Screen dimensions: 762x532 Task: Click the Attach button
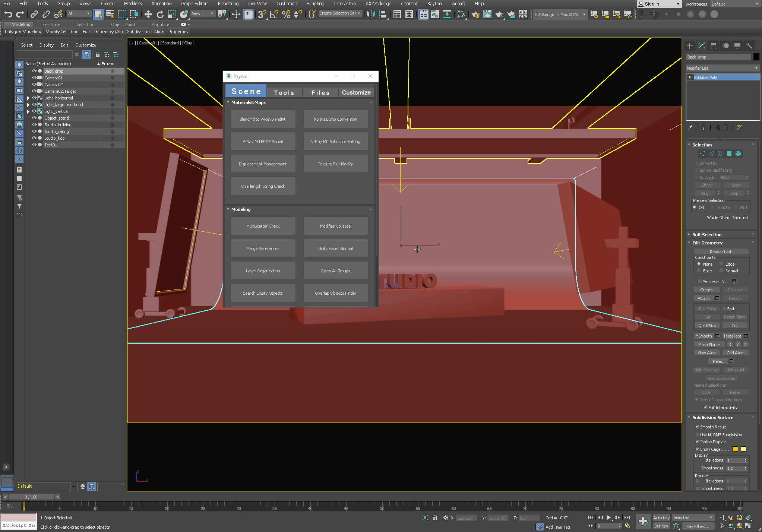click(x=703, y=298)
